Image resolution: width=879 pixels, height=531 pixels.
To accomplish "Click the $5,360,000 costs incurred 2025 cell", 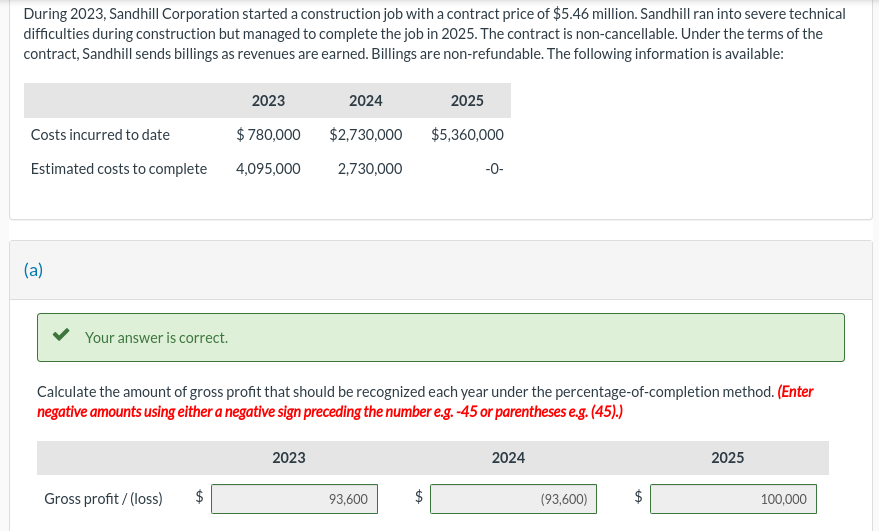I will [467, 135].
